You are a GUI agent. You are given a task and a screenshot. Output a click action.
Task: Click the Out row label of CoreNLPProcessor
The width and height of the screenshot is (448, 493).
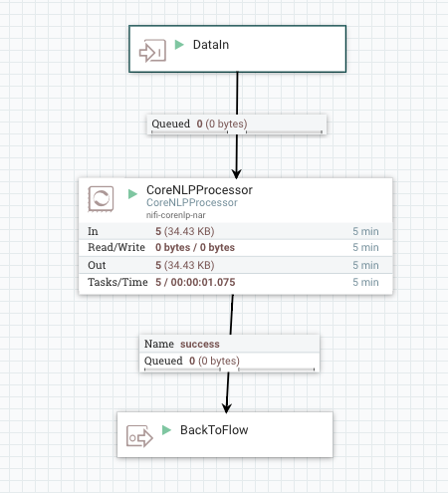(97, 265)
